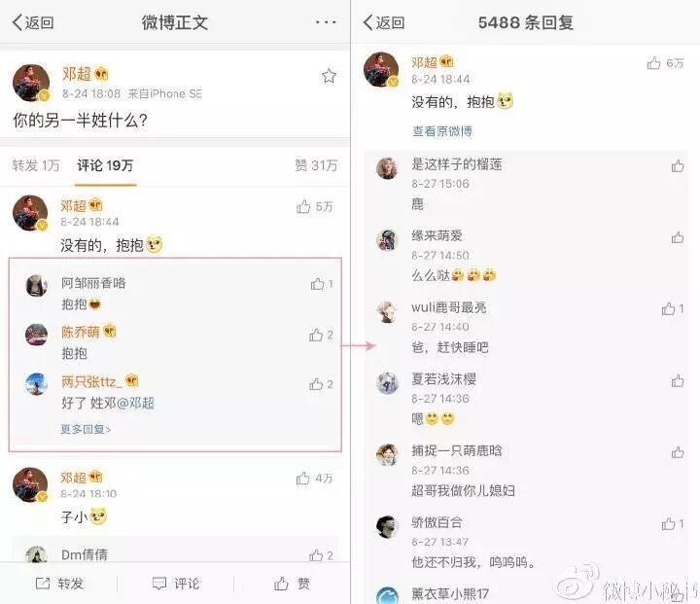Tap thumbs-up on 两只张ttz_ reply
The width and height of the screenshot is (700, 604).
[x=316, y=384]
